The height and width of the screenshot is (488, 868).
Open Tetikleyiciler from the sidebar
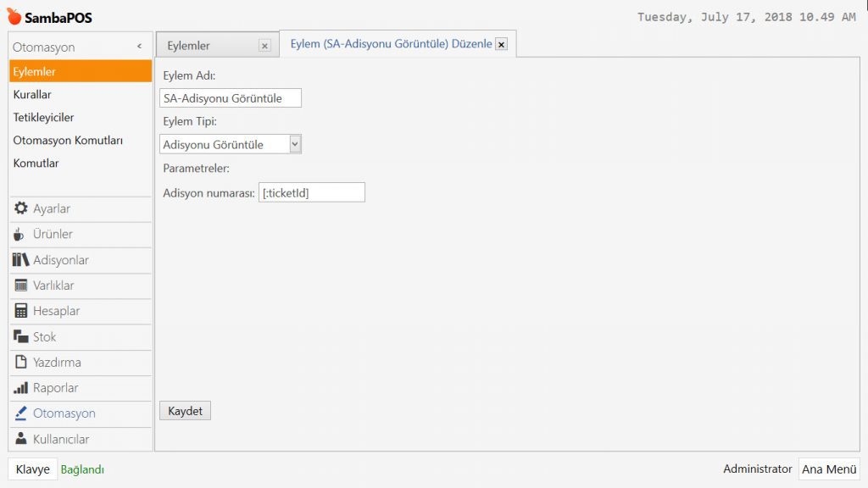[43, 118]
